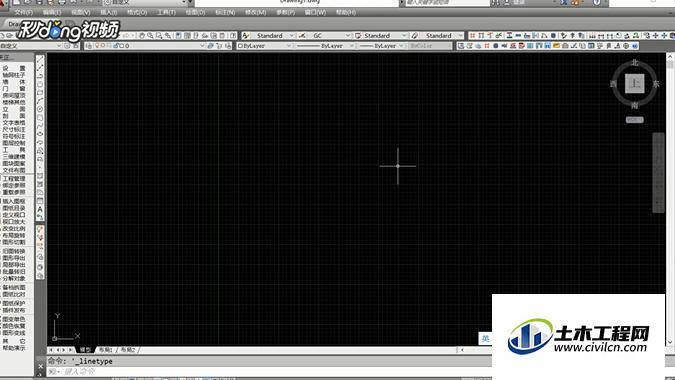The height and width of the screenshot is (380, 675).
Task: Click 插入图框 in side menu
Action: pos(14,201)
